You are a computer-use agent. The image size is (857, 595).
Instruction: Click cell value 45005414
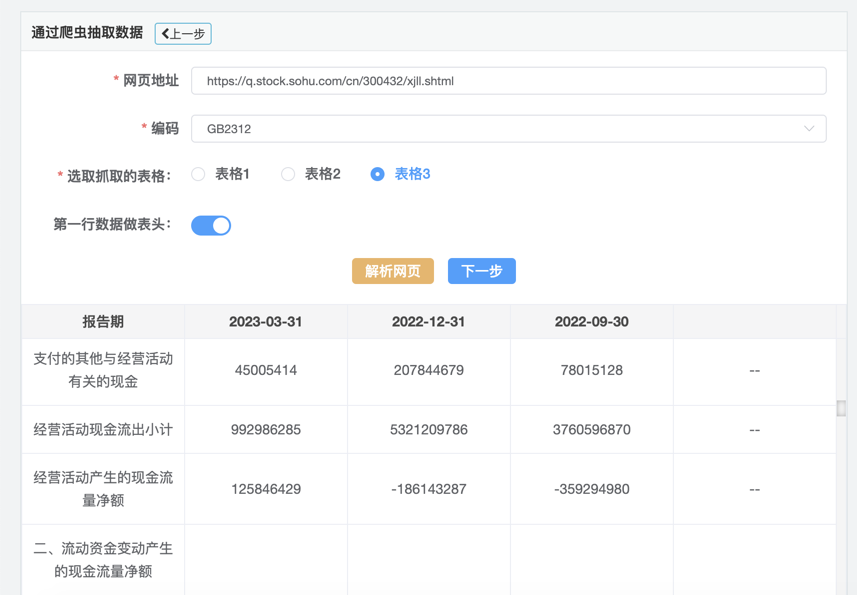point(266,370)
